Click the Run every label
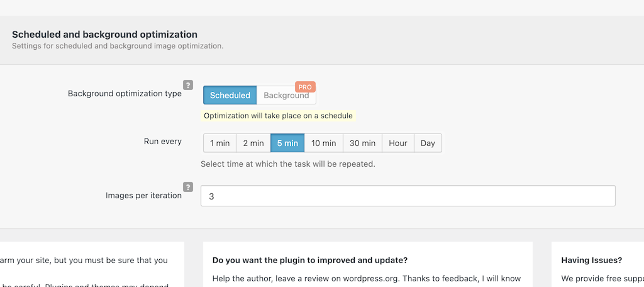 (163, 142)
